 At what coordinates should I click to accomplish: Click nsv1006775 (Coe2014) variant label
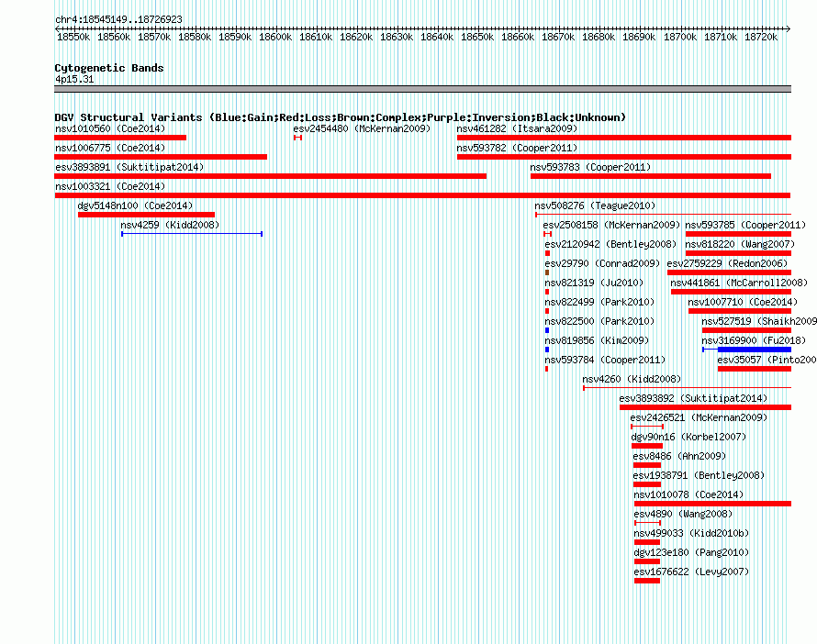pyautogui.click(x=110, y=148)
